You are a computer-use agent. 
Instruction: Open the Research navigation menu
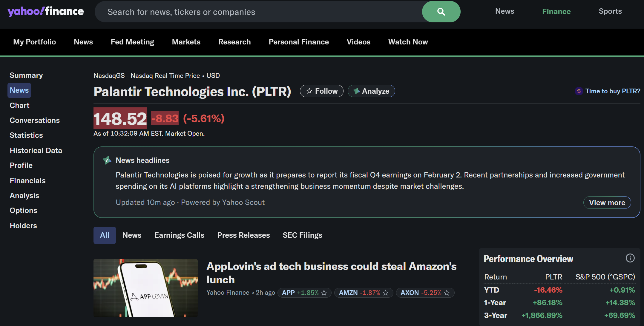click(234, 42)
